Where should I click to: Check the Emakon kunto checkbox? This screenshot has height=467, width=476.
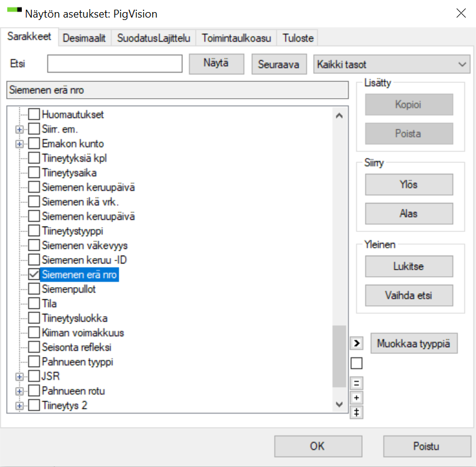point(34,144)
